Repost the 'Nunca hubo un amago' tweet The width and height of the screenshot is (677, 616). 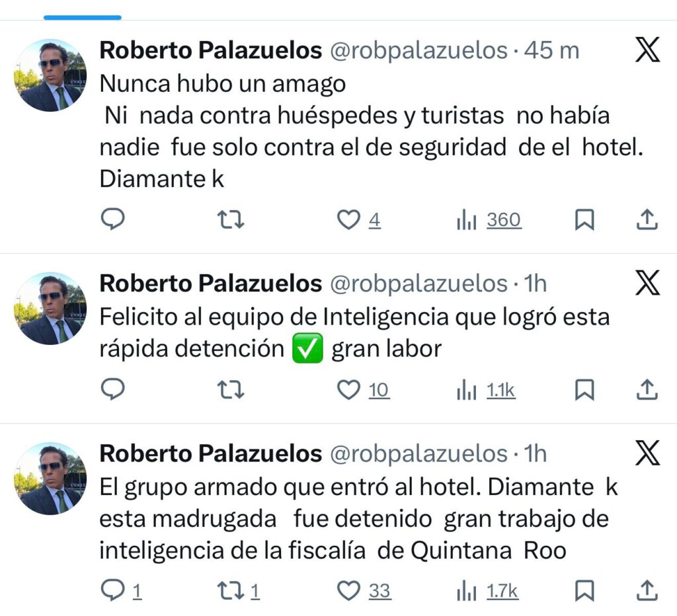231,219
